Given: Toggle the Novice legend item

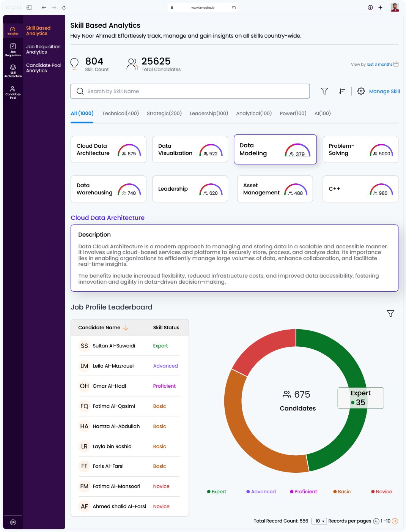Looking at the screenshot, I should pyautogui.click(x=381, y=491).
